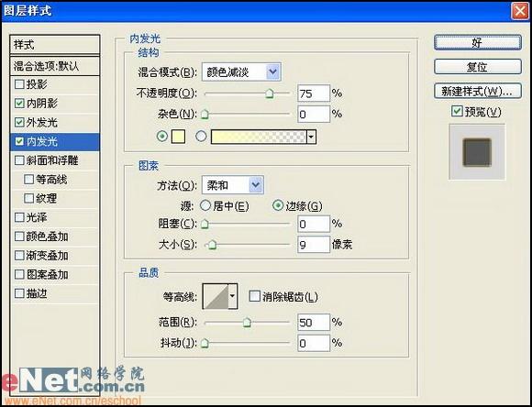Enable the 等高线 contour sub-option checkbox

coord(28,179)
